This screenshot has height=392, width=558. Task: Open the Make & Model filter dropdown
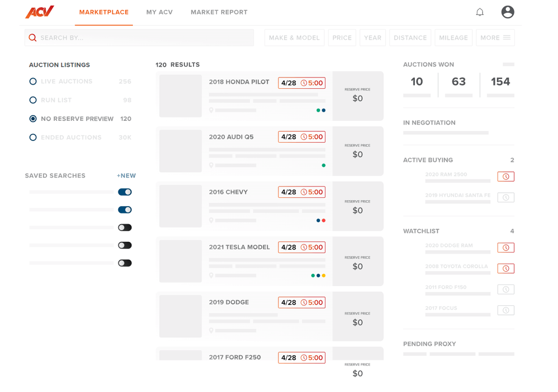point(294,38)
